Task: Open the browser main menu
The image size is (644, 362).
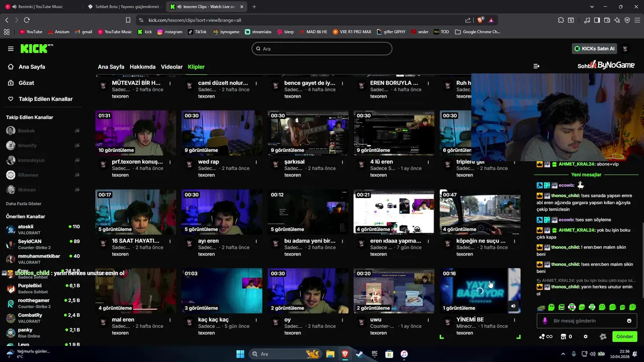Action: pos(637,20)
